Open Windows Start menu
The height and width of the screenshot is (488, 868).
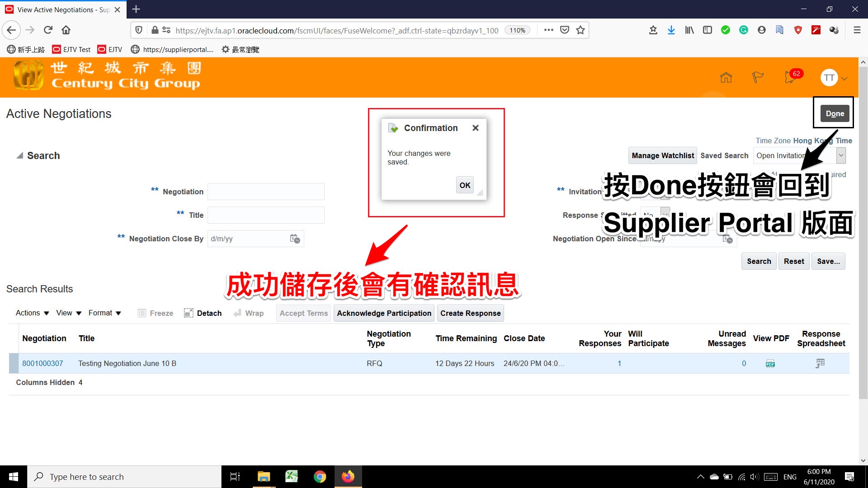[x=14, y=477]
